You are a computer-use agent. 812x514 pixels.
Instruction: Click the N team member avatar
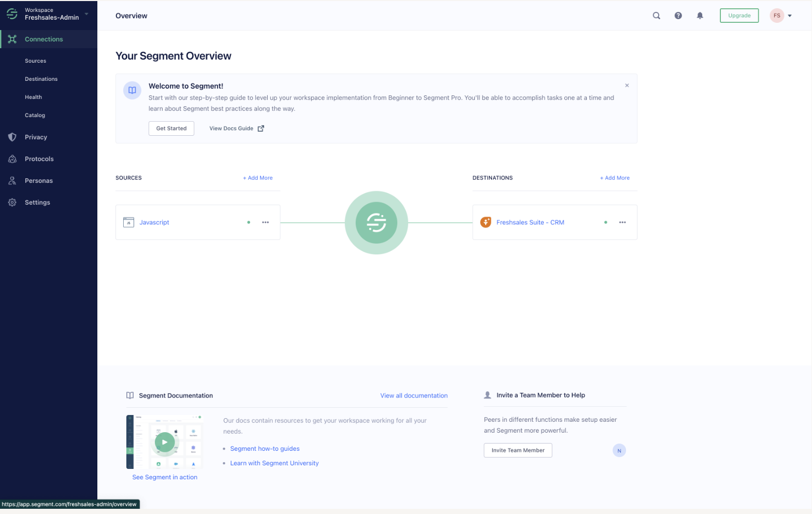click(619, 451)
